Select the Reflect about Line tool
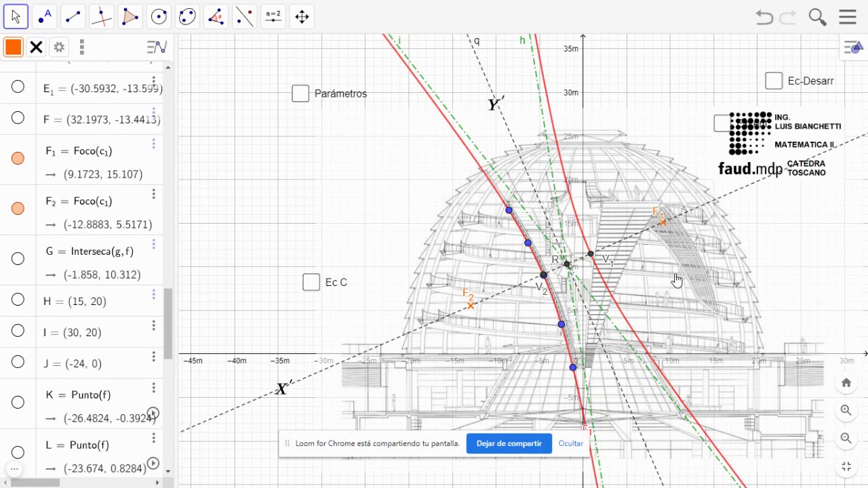 [245, 17]
